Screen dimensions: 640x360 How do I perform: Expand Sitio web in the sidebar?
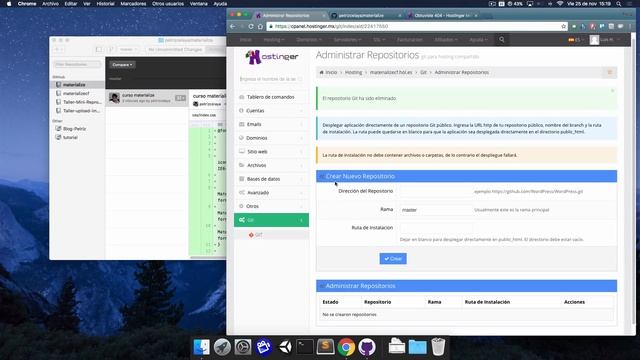click(271, 151)
